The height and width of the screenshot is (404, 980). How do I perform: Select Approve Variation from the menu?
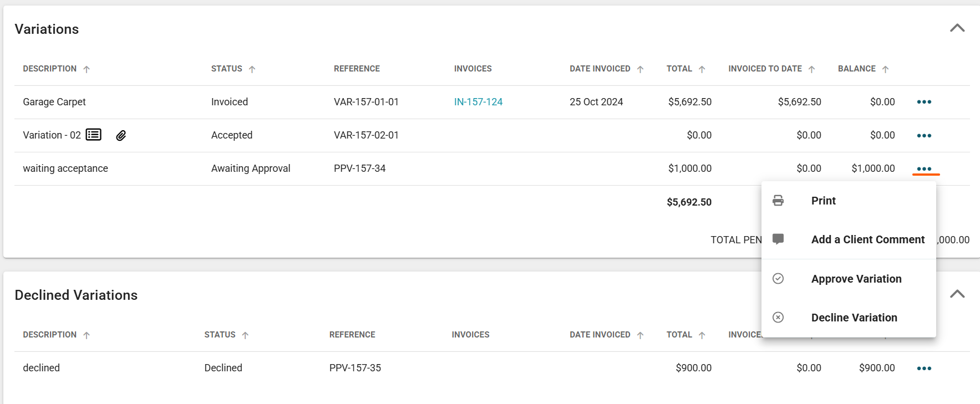tap(856, 279)
